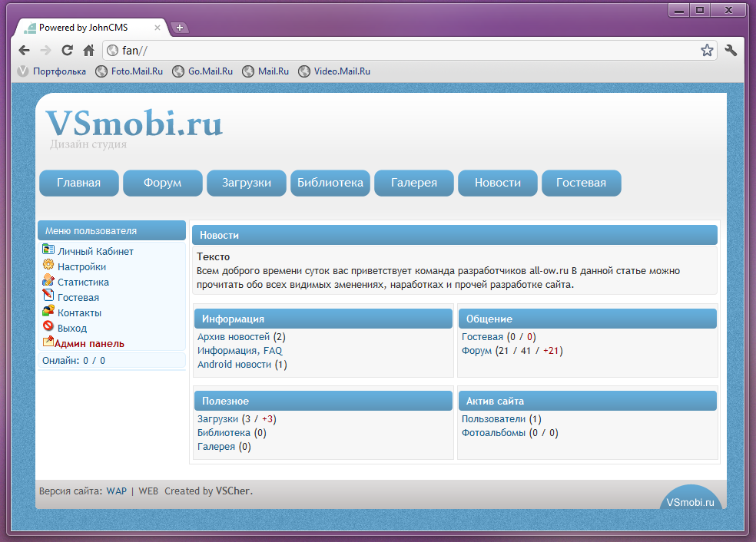Open Android новости (1) link
Image resolution: width=756 pixels, height=542 pixels.
pos(242,365)
